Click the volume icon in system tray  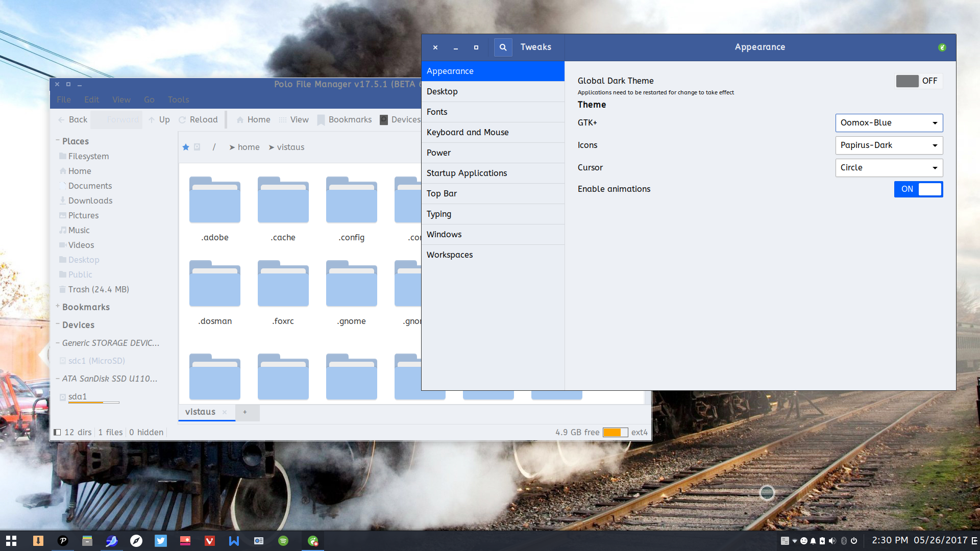(x=832, y=541)
